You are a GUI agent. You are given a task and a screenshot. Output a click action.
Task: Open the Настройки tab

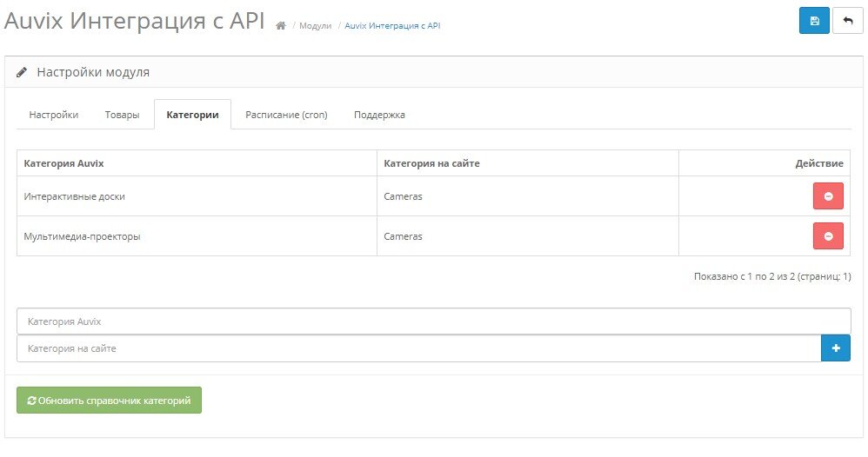point(54,115)
